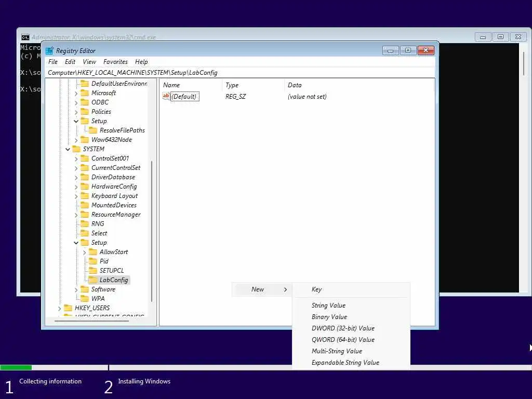This screenshot has width=532, height=399.
Task: Click the MountedDevices folder icon
Action: coord(85,205)
